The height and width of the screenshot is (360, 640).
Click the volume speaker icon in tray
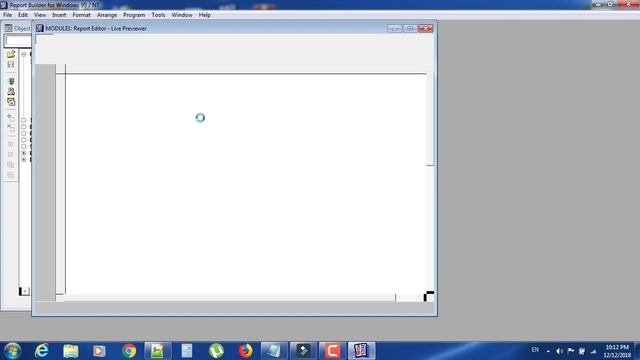tap(560, 351)
